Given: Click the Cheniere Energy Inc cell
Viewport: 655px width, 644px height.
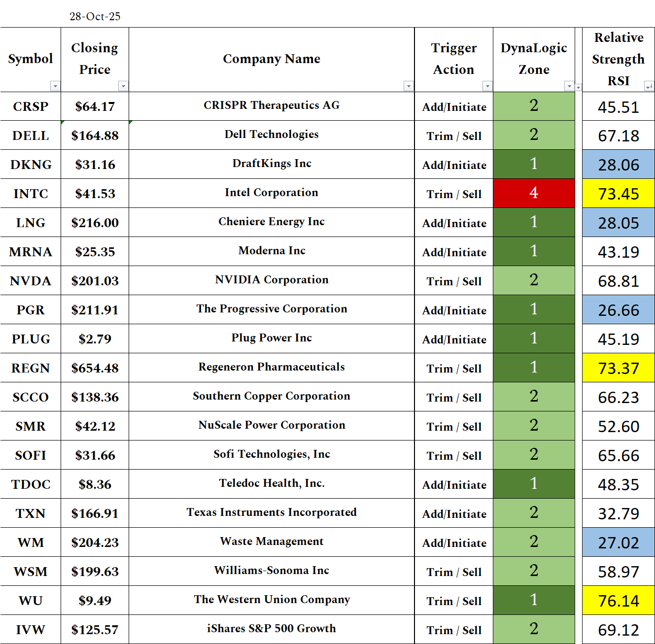Looking at the screenshot, I should pos(272,222).
